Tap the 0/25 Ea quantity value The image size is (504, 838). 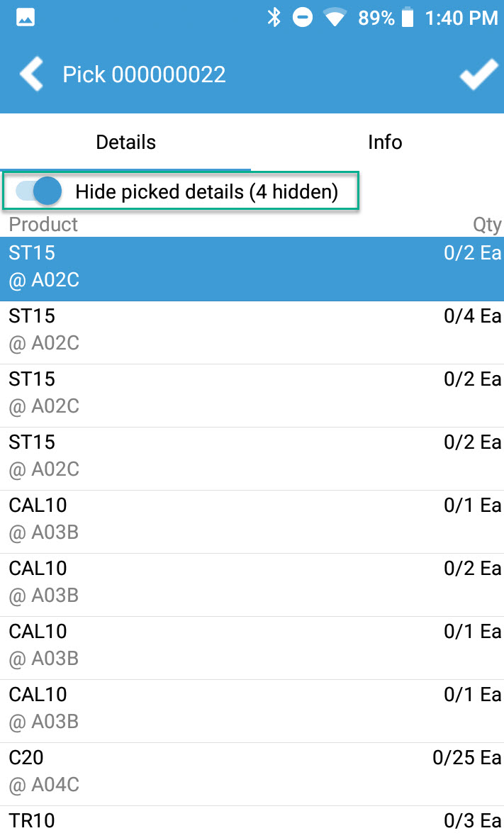[466, 757]
